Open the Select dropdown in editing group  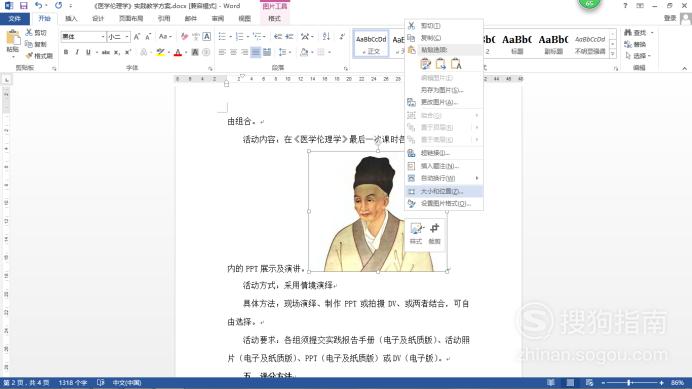638,56
